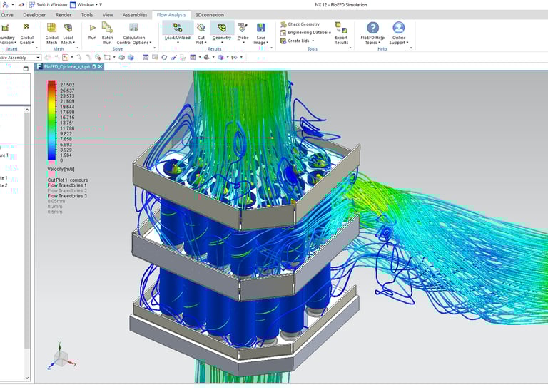Open the Render tab
This screenshot has height=392, width=548.
pos(64,15)
